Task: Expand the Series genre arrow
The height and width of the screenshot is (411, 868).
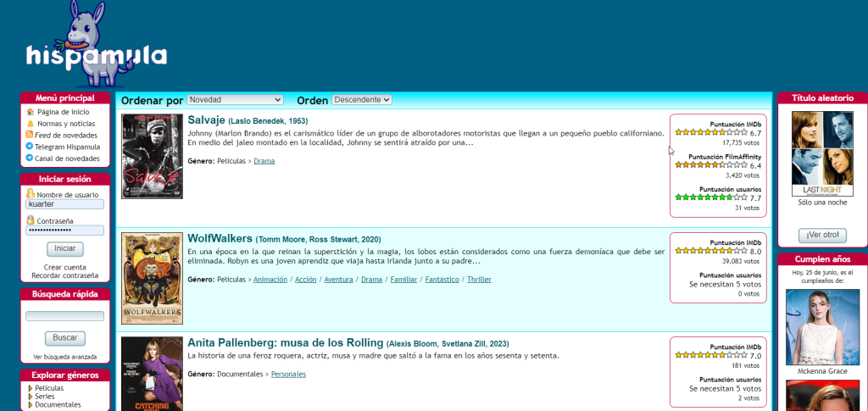Action: tap(31, 397)
